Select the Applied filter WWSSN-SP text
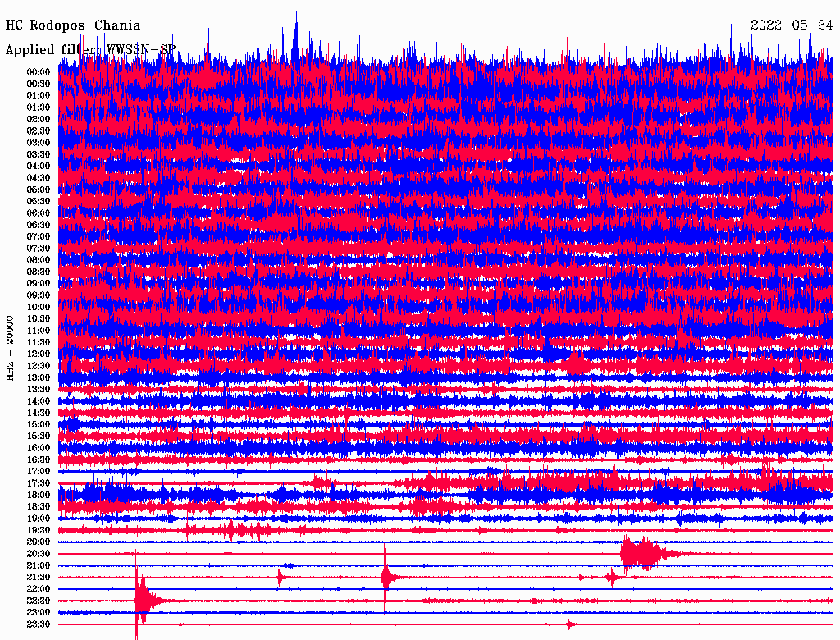 (90, 50)
